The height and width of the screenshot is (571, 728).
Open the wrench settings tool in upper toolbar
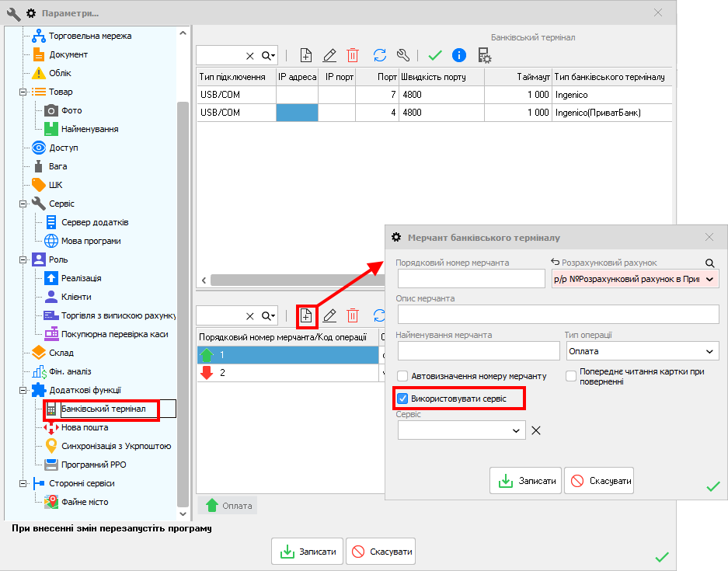402,55
